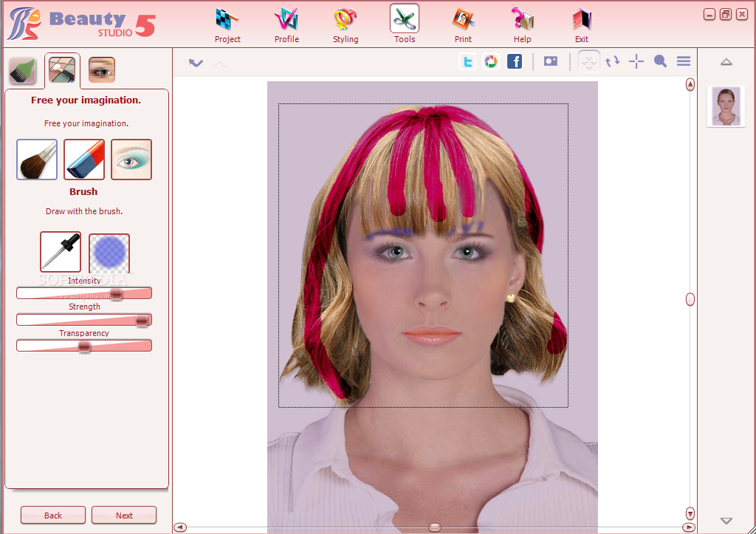
Task: Click the magnifier zoom icon
Action: click(660, 61)
